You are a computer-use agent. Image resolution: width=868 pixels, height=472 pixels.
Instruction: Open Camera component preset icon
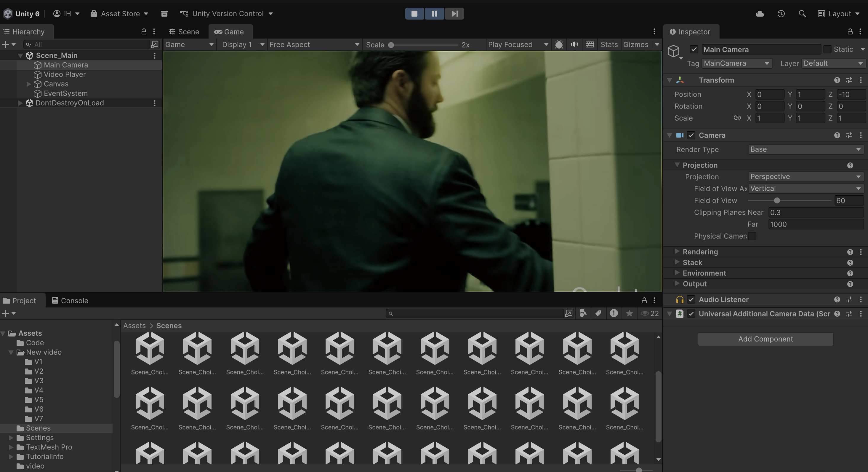849,135
